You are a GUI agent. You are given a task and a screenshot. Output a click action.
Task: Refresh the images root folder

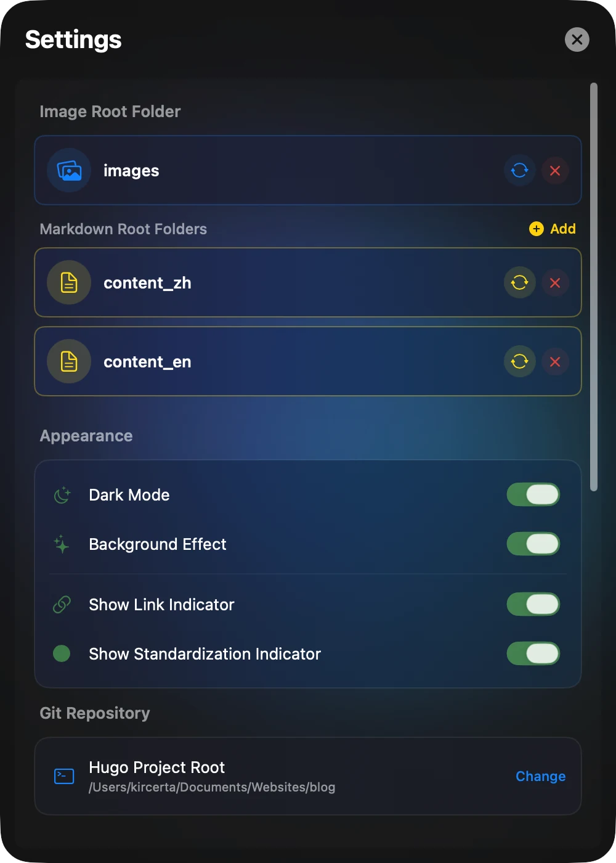tap(520, 170)
